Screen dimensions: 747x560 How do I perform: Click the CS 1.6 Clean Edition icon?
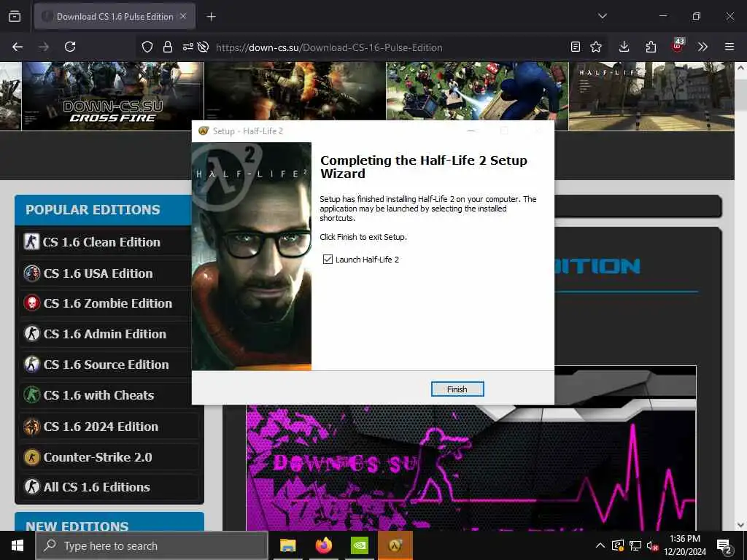[x=31, y=242]
